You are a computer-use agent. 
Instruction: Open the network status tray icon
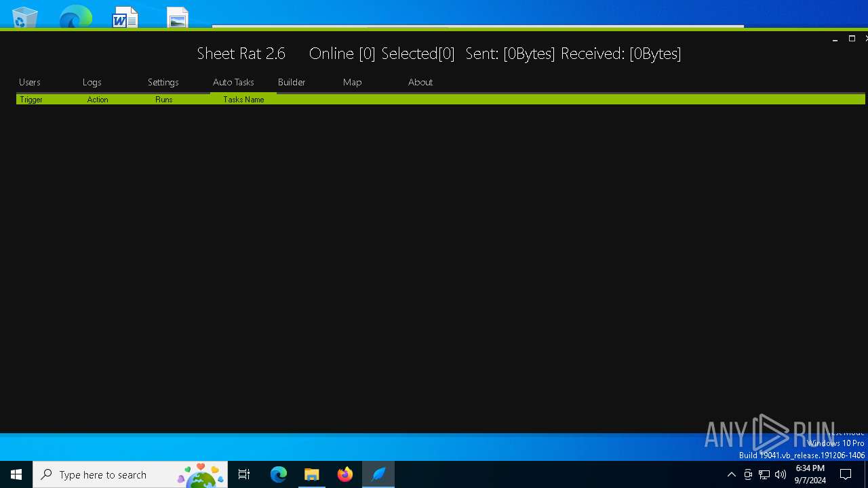pyautogui.click(x=764, y=474)
